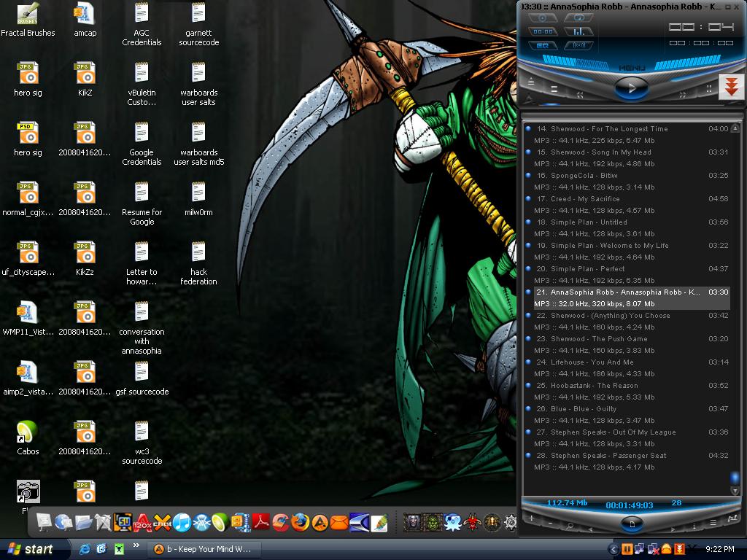The height and width of the screenshot is (560, 747).
Task: Toggle the surround sound effect button
Action: click(578, 46)
